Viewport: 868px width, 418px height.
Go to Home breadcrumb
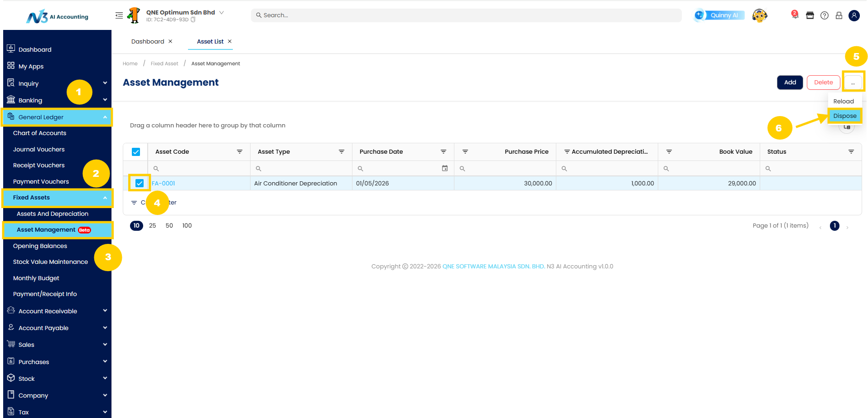(x=130, y=63)
